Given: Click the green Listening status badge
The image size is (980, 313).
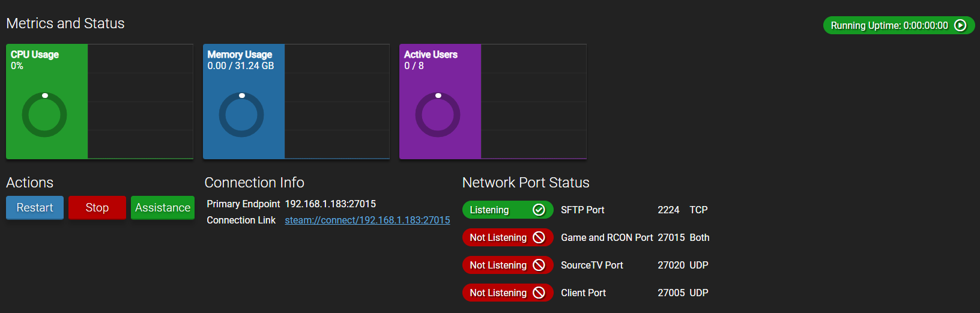Looking at the screenshot, I should tap(497, 210).
